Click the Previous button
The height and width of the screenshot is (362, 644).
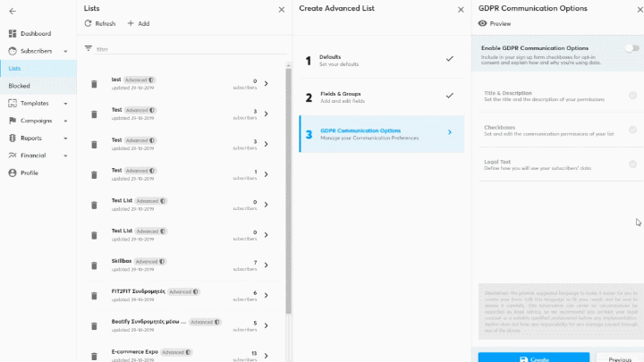coord(620,358)
